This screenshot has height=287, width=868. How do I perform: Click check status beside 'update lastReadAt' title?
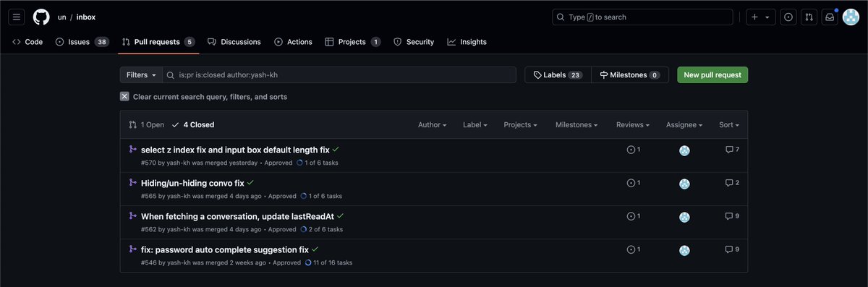pyautogui.click(x=340, y=215)
